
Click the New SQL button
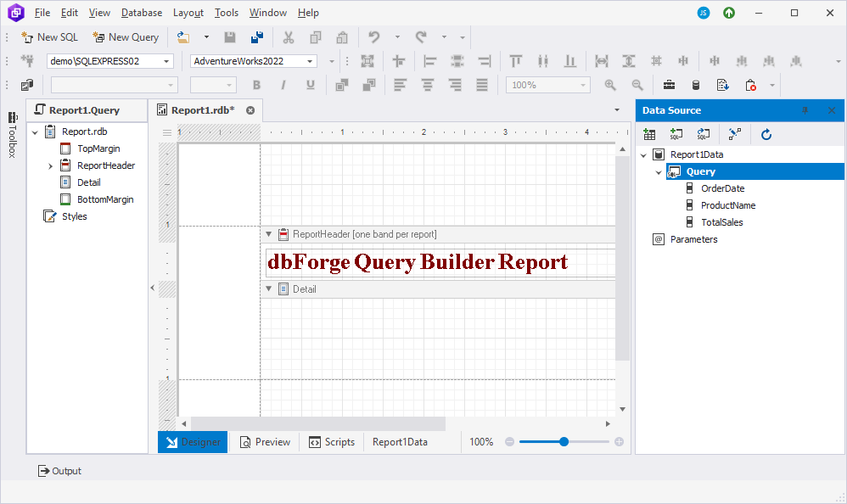[x=49, y=37]
